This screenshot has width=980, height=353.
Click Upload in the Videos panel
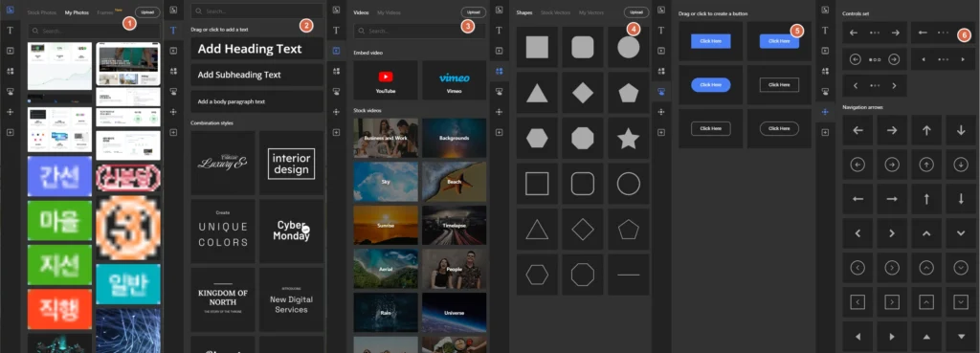coord(474,11)
